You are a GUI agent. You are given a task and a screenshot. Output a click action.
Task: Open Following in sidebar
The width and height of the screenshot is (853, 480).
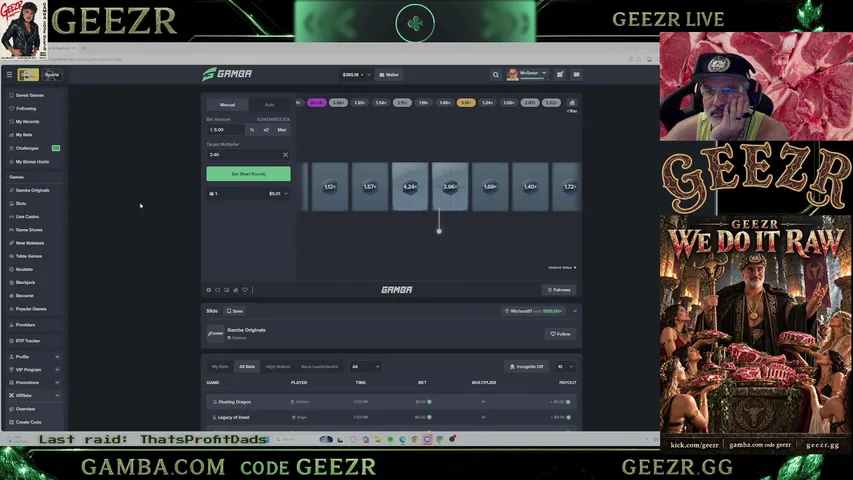pyautogui.click(x=26, y=108)
